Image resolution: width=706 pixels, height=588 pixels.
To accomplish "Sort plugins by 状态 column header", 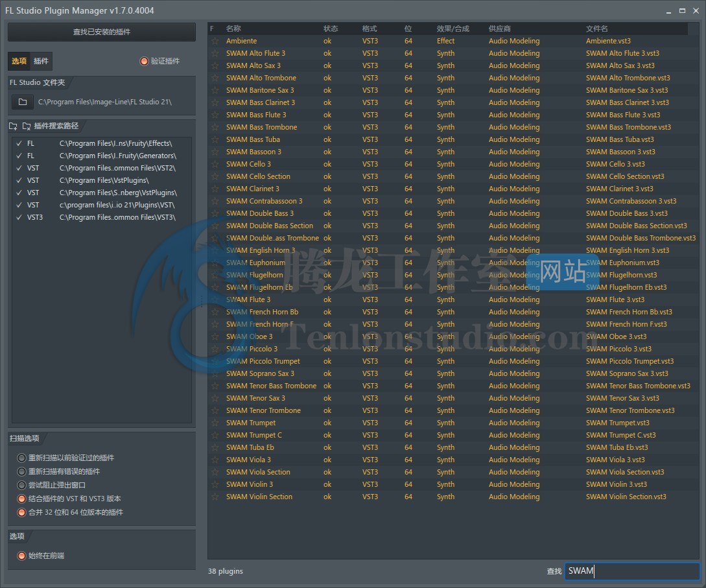I will point(331,29).
